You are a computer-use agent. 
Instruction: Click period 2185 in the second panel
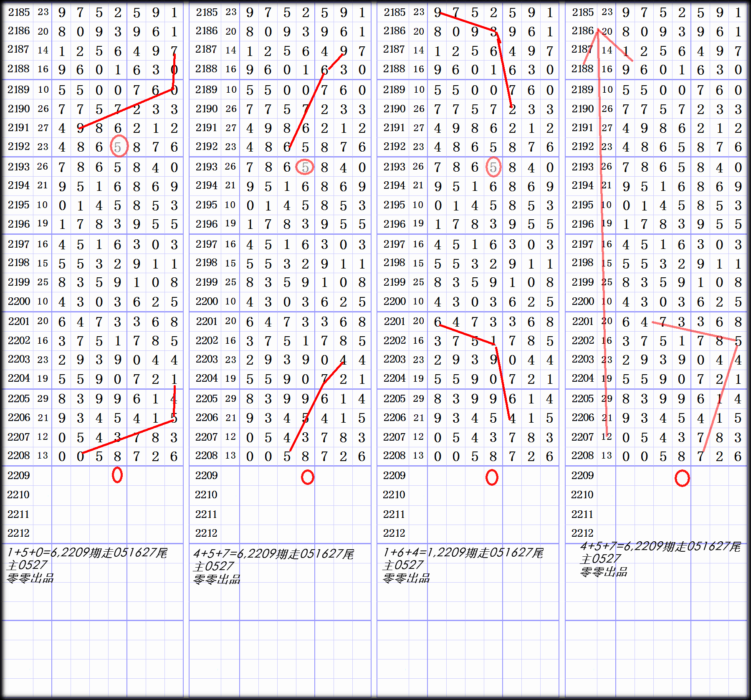coord(207,12)
